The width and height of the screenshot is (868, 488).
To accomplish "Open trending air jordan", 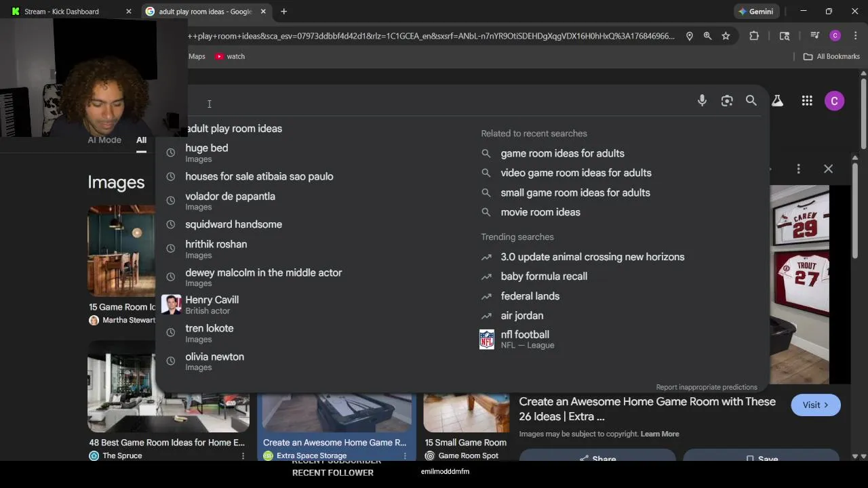I will [x=521, y=316].
